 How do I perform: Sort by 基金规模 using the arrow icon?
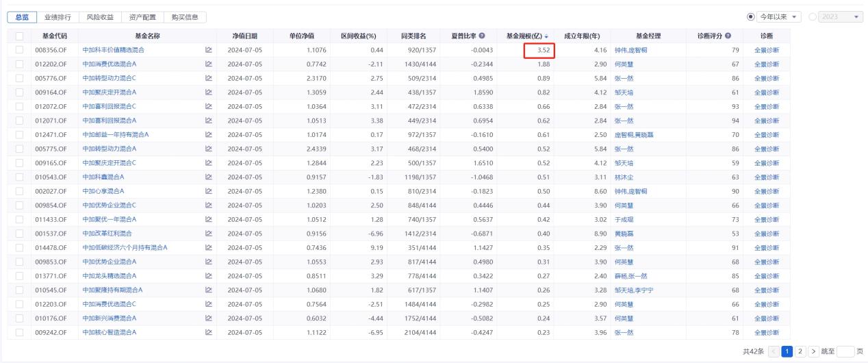pos(546,36)
